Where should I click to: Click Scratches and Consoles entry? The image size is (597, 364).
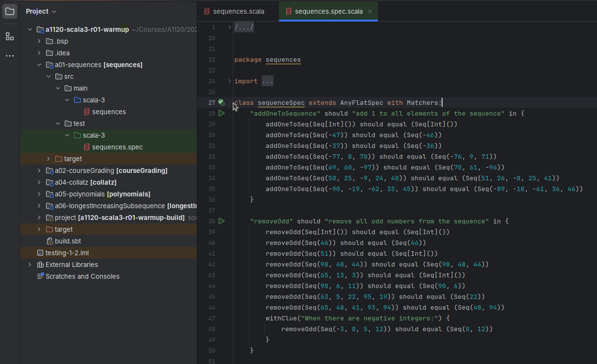coord(82,276)
